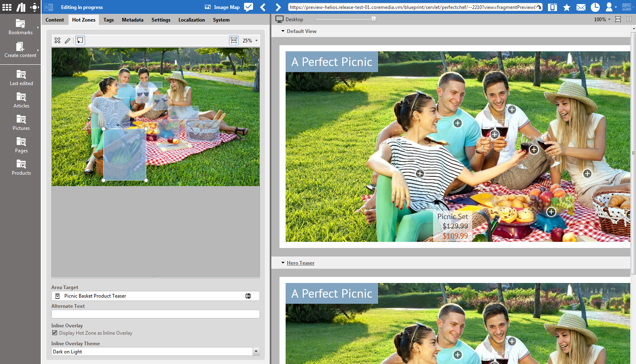
Task: Click the plus hotspot on the teal shirt
Action: (x=458, y=123)
